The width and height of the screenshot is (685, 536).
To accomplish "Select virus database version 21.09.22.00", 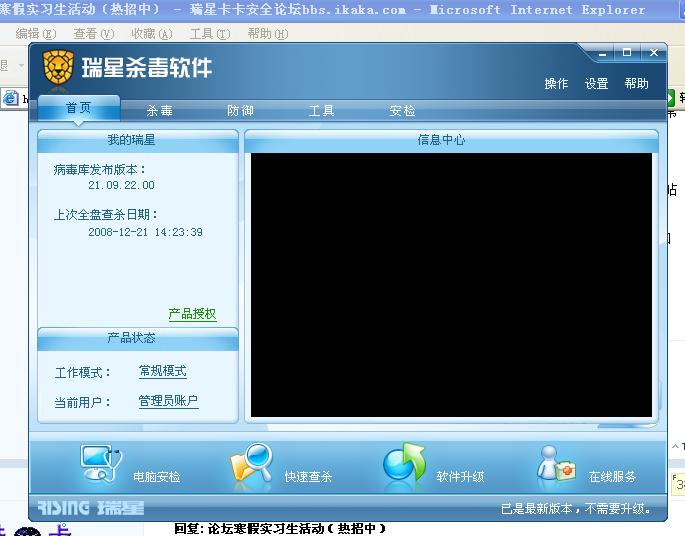I will [x=121, y=185].
